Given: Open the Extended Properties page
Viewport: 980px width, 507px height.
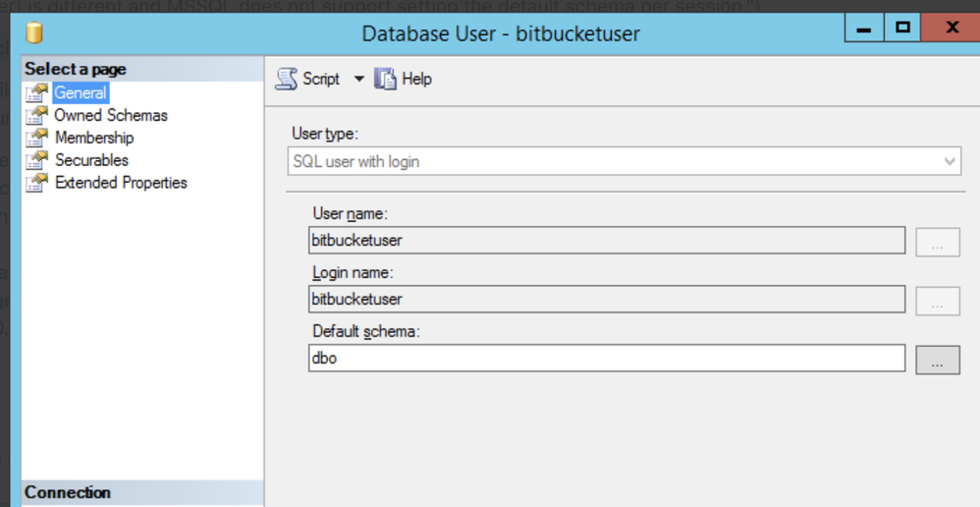Looking at the screenshot, I should click(x=121, y=183).
